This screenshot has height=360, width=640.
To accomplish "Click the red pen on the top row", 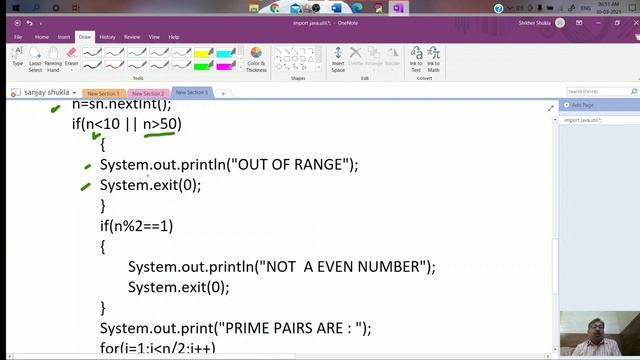I will [114, 53].
